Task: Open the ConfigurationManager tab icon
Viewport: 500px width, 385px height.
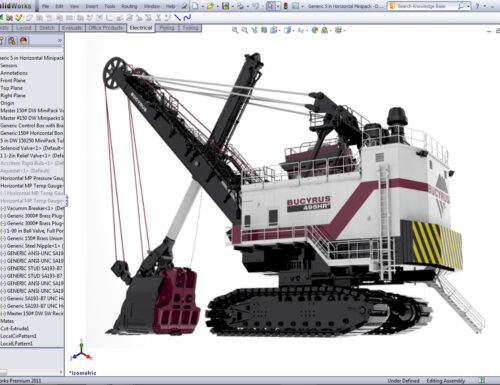Action: point(12,41)
